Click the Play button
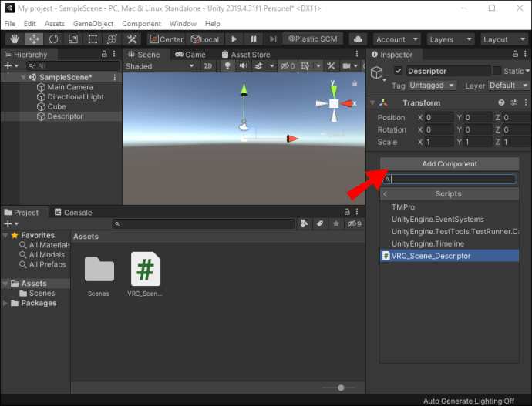532x406 pixels. coord(234,39)
